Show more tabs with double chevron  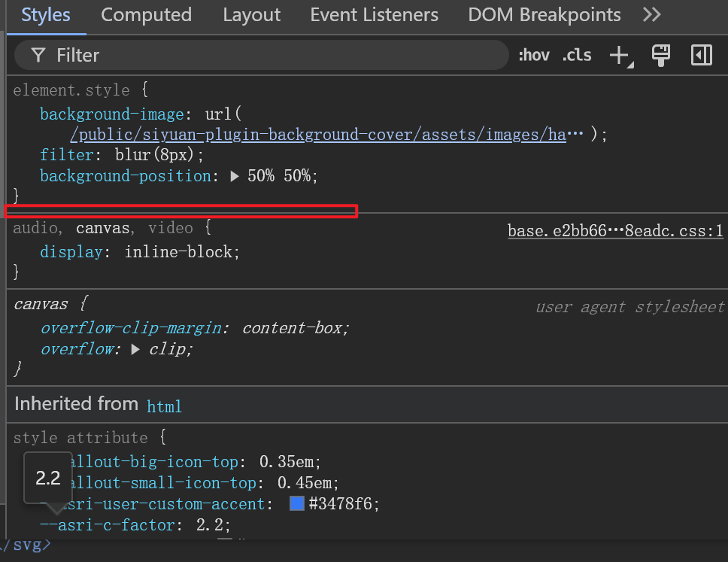pyautogui.click(x=652, y=14)
